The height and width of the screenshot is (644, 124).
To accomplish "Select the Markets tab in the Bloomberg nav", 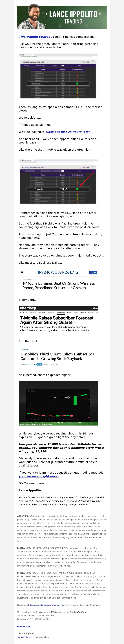I will [33, 313].
